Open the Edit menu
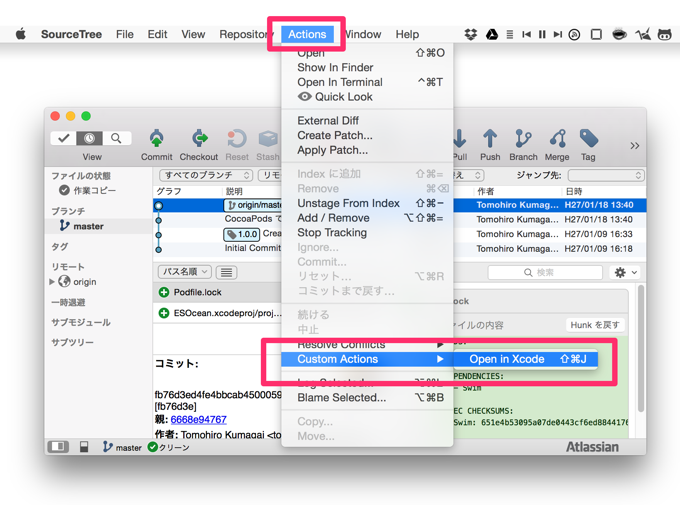Viewport: 680px width, 505px height. [157, 34]
